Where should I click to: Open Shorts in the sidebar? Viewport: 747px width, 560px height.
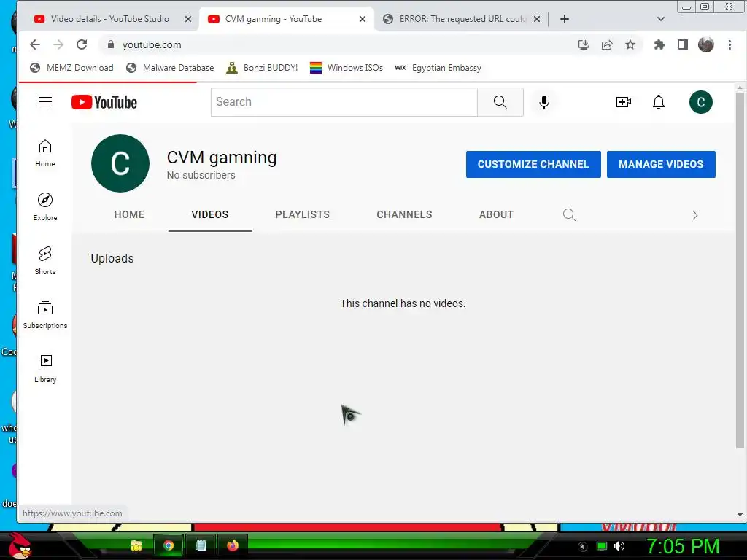(45, 261)
